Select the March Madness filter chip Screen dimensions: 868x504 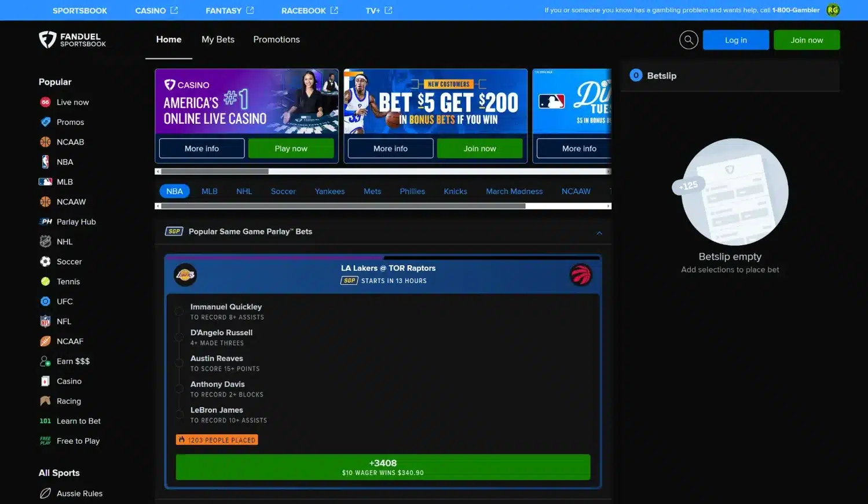[x=514, y=192]
